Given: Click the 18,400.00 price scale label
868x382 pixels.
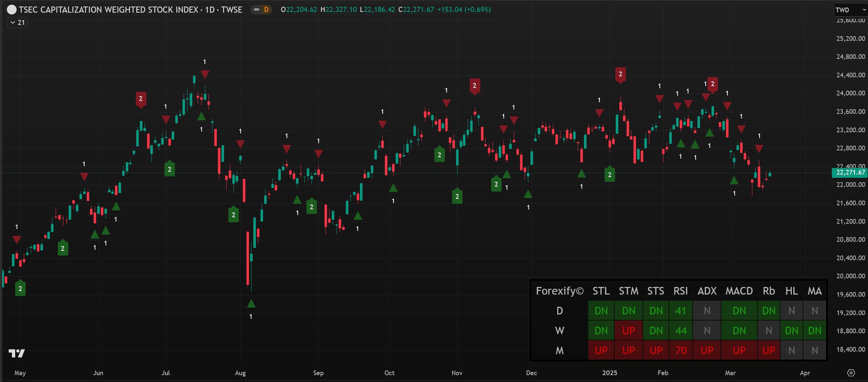Looking at the screenshot, I should [851, 349].
